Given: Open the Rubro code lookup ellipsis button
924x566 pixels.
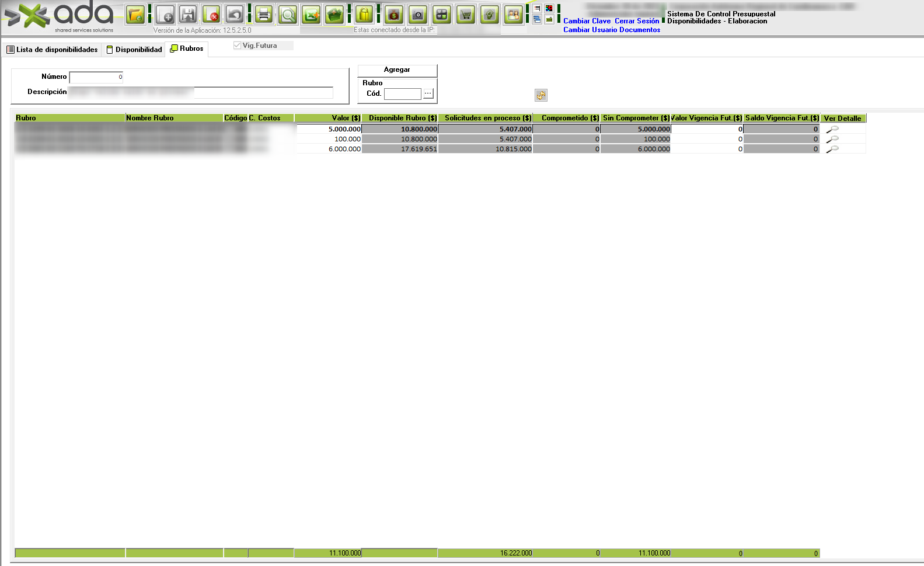Looking at the screenshot, I should [x=428, y=93].
